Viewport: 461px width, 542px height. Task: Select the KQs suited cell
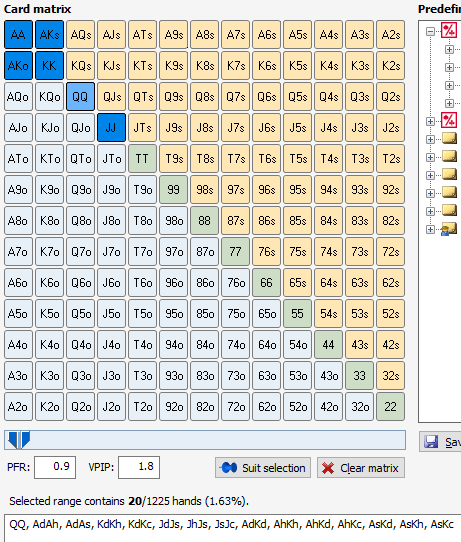(x=81, y=66)
